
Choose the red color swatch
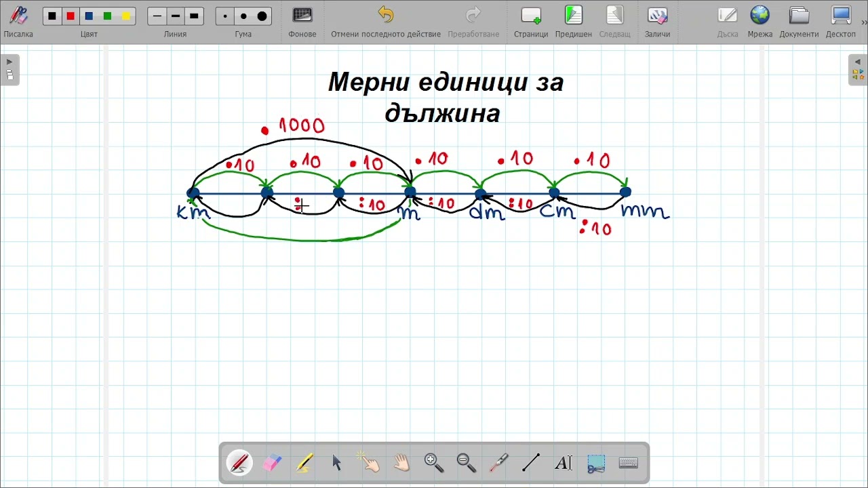pos(71,16)
